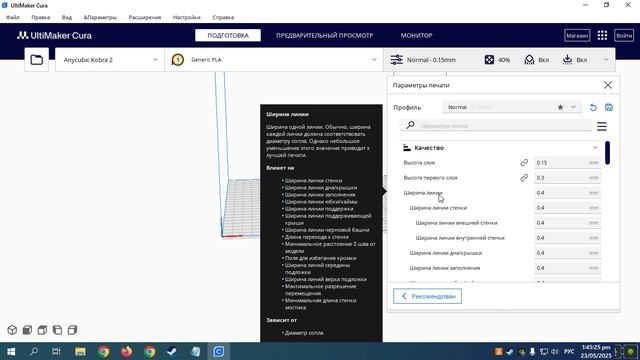Screen dimensions: 640x360
Task: Switch to the front view cube icon
Action: (x=27, y=330)
